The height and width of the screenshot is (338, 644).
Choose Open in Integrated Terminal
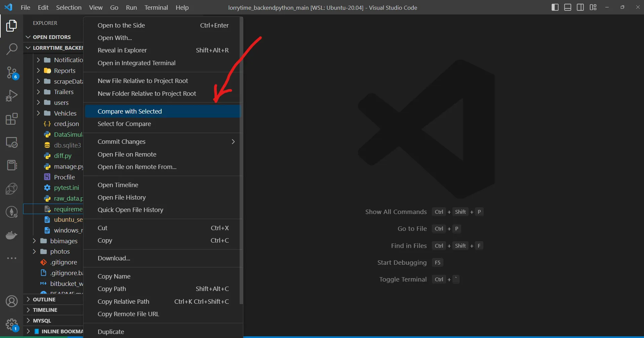163,63
